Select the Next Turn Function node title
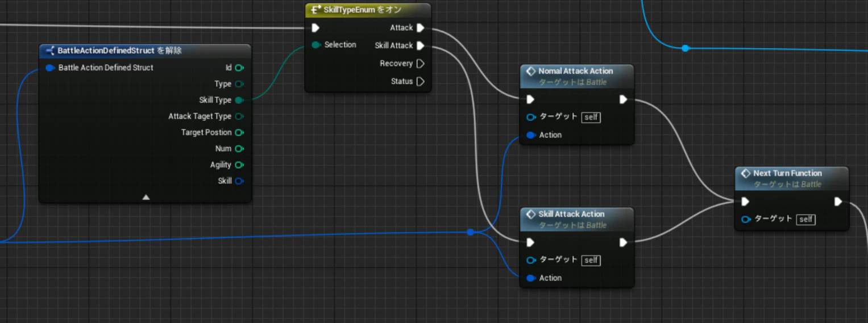 point(787,173)
